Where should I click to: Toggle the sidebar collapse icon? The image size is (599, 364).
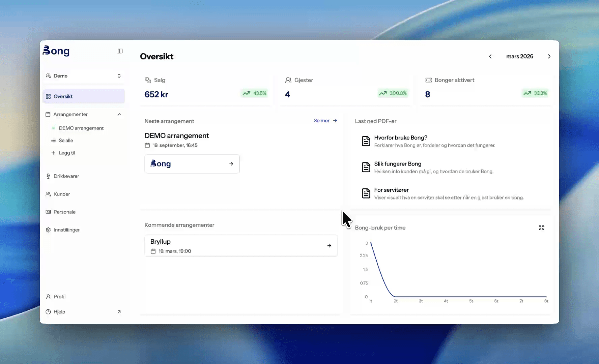click(x=120, y=51)
